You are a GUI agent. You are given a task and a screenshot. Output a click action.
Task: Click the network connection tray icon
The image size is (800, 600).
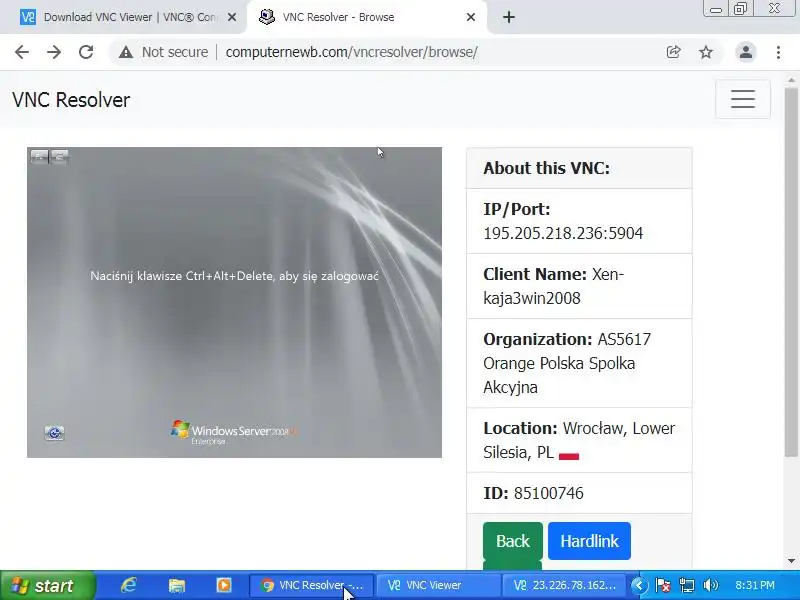687,586
